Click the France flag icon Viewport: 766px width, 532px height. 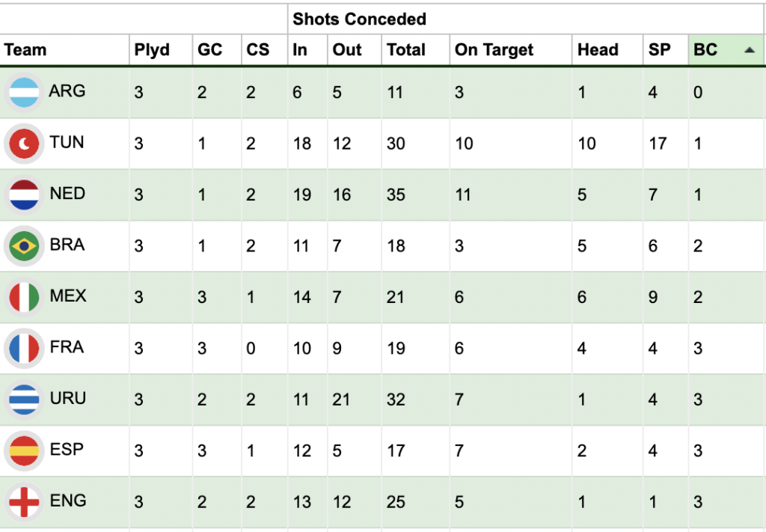23,348
